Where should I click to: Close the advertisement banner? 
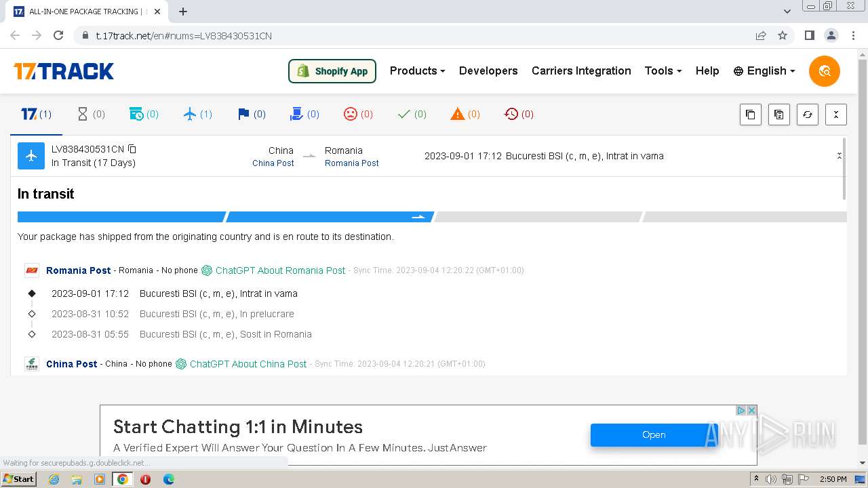click(751, 410)
